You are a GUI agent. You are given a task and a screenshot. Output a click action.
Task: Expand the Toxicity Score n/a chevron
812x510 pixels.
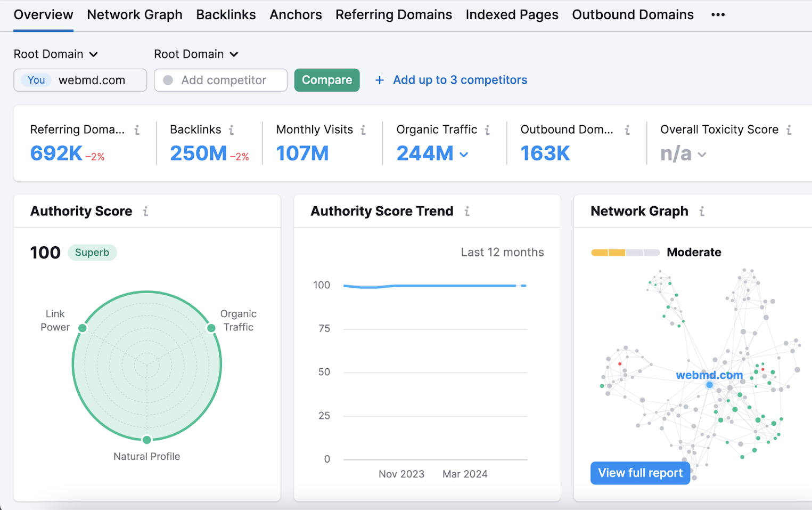[x=702, y=155]
